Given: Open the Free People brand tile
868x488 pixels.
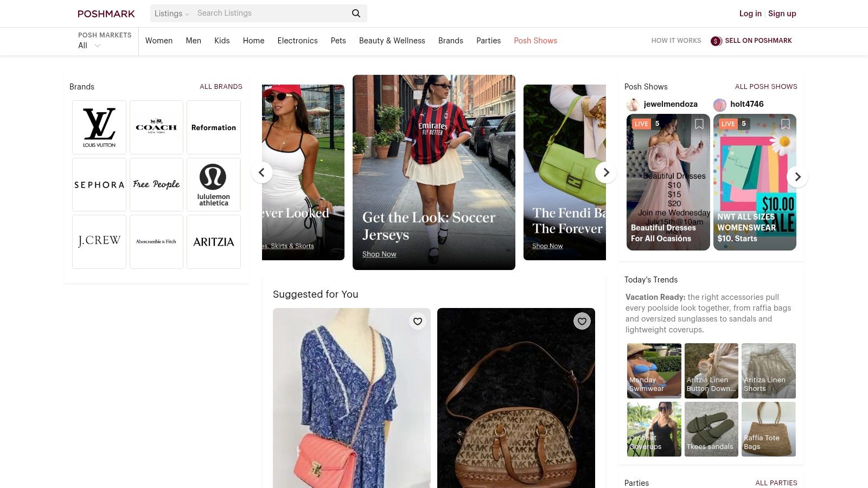Looking at the screenshot, I should (156, 184).
